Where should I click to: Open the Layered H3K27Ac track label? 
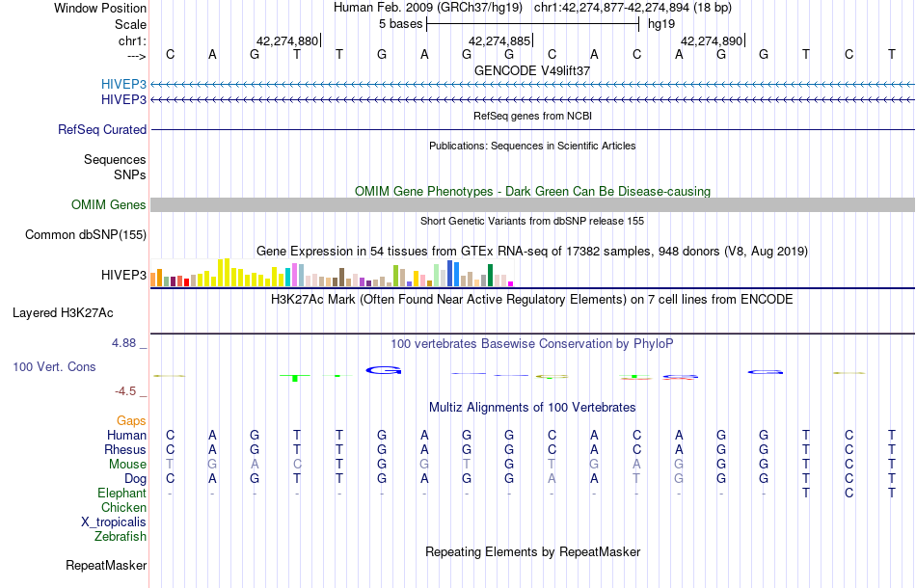coord(63,313)
